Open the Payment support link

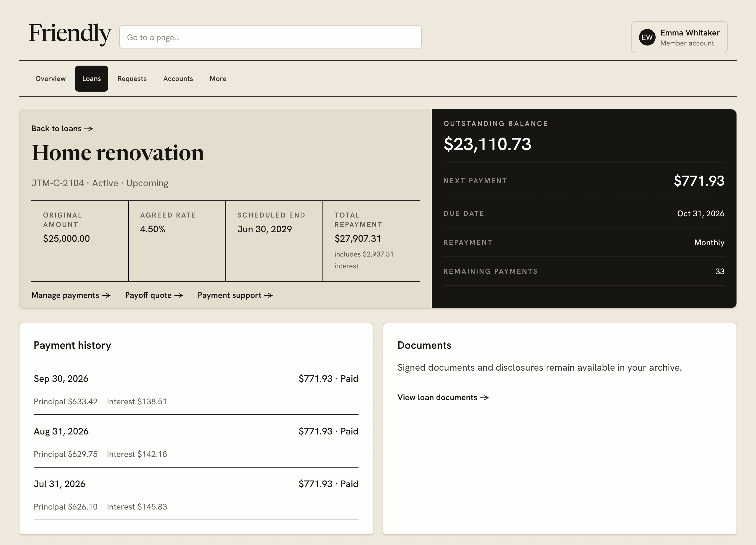[235, 296]
